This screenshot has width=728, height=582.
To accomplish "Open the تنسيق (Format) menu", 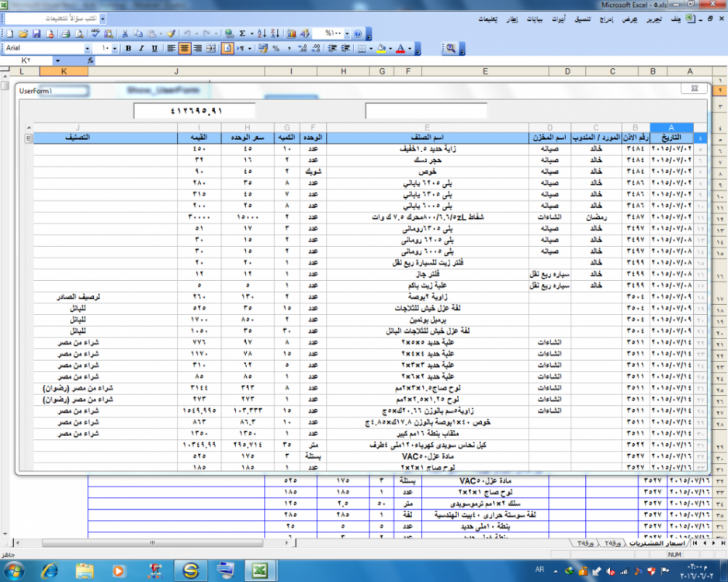I will click(583, 19).
